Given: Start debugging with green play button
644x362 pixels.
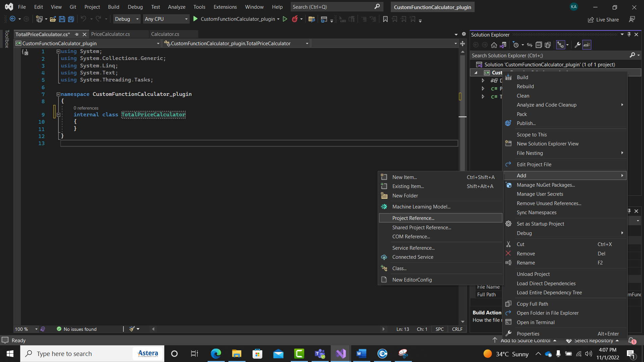Looking at the screenshot, I should coord(196,19).
